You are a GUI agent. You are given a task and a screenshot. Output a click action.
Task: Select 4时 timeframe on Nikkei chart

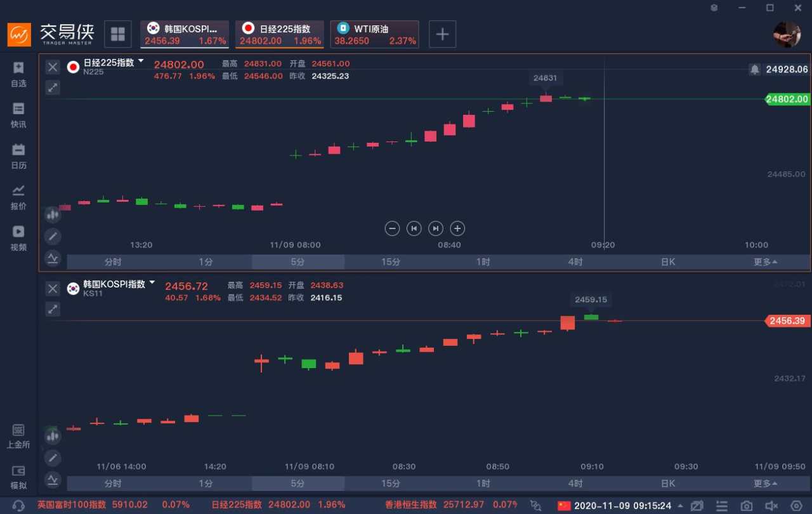coord(575,262)
